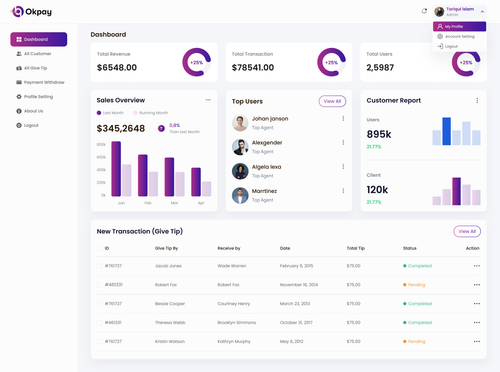Click View All in Top Users
The image size is (500, 372).
332,101
